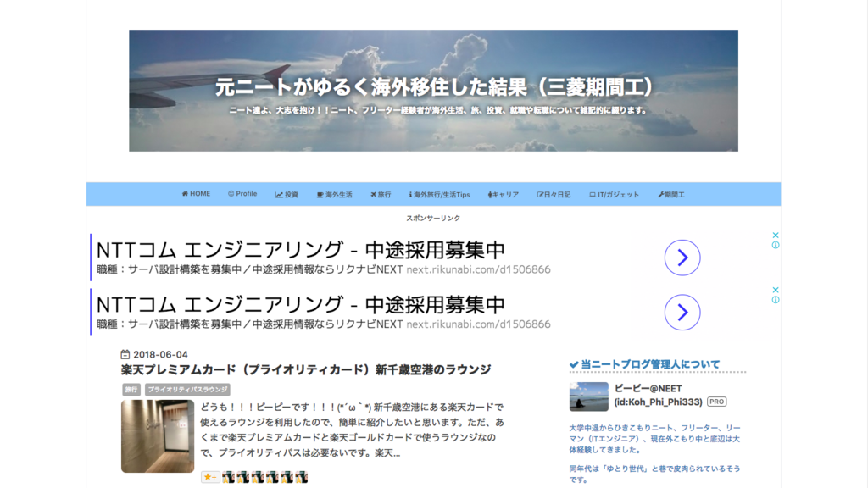Click the スポンサーリンク label
The image size is (868, 488).
433,218
